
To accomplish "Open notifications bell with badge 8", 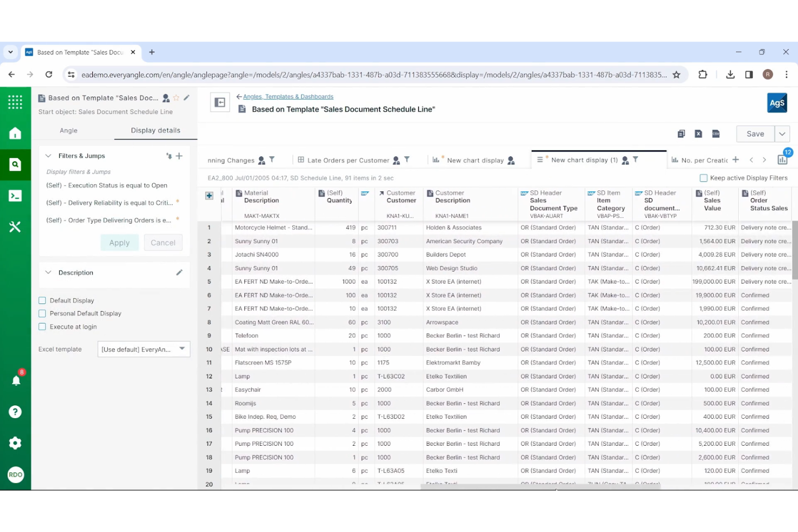I will pos(17,379).
